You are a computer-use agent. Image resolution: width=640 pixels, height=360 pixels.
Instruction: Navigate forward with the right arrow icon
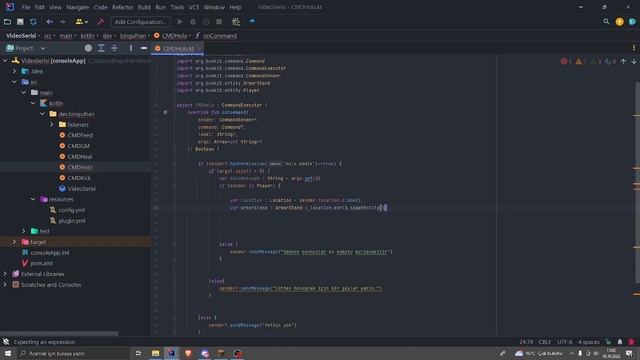click(x=62, y=22)
